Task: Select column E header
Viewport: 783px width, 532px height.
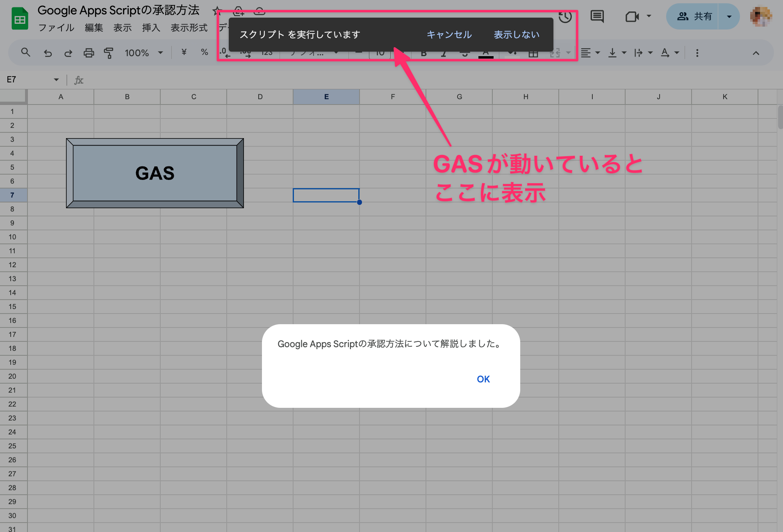Action: point(326,97)
